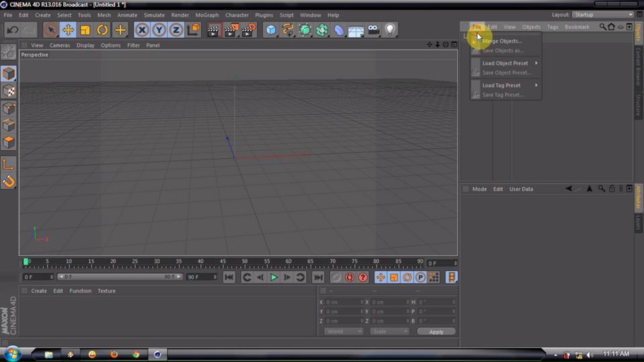Activate the Move tool

tap(68, 30)
